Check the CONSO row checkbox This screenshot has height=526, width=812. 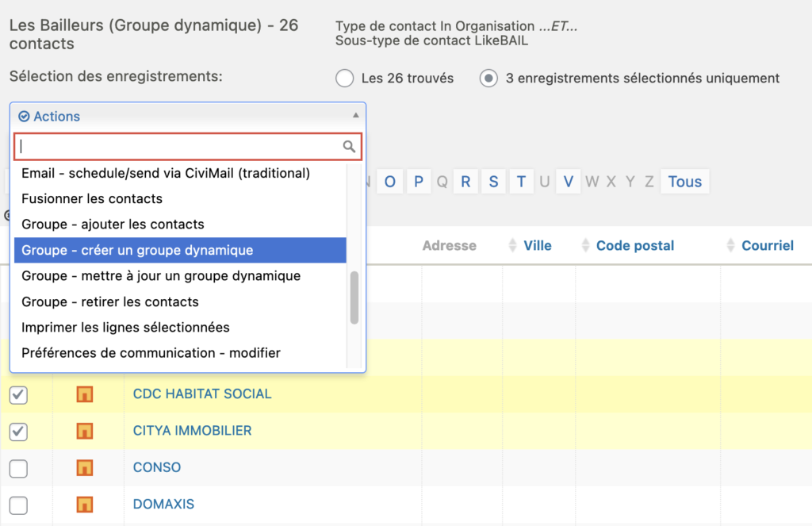pos(18,468)
